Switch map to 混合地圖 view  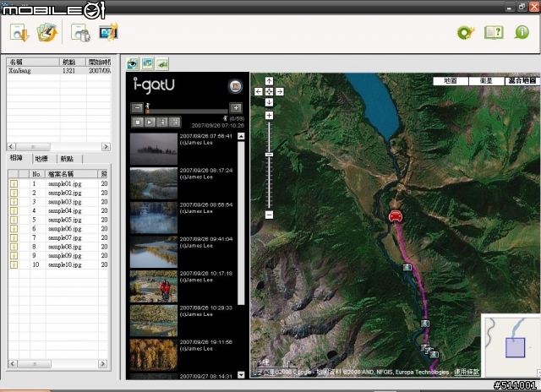tap(522, 81)
